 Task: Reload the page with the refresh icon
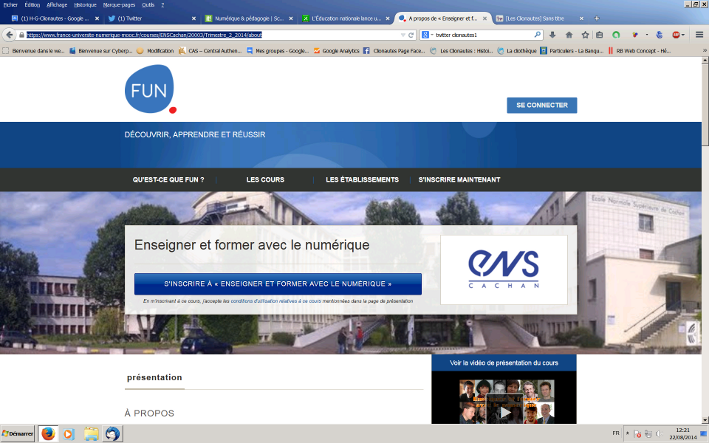click(411, 35)
